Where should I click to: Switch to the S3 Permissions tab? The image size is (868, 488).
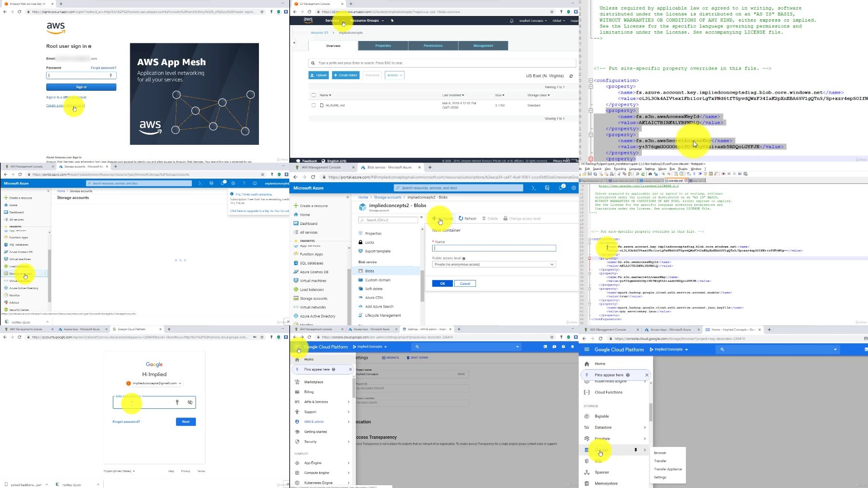[x=433, y=46]
